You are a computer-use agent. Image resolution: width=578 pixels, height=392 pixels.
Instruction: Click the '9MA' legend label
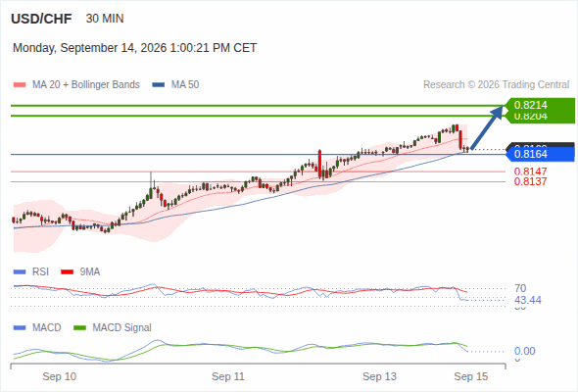pos(90,272)
